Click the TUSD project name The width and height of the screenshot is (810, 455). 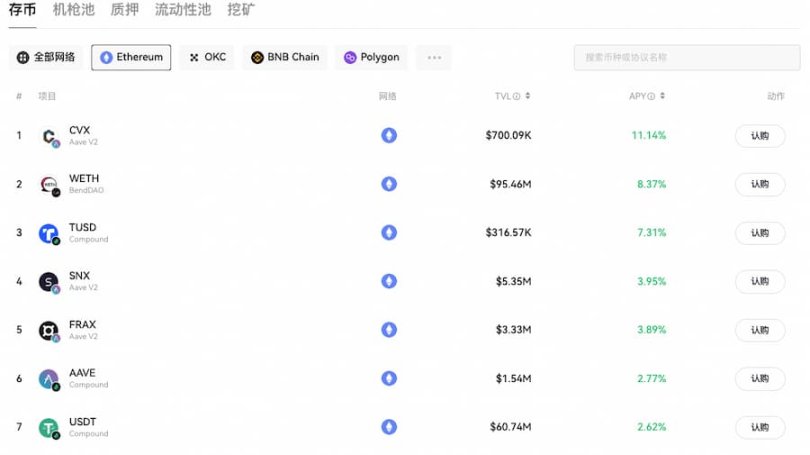pos(83,227)
